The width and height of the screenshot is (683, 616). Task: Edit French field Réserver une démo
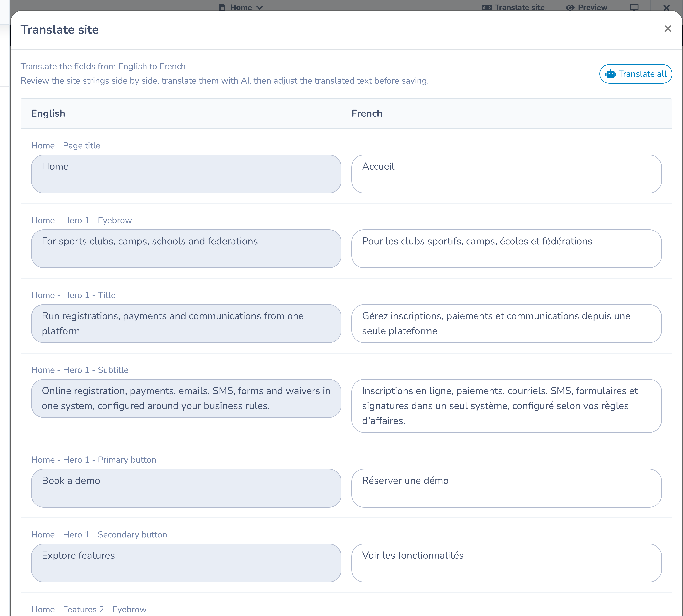[x=506, y=488]
